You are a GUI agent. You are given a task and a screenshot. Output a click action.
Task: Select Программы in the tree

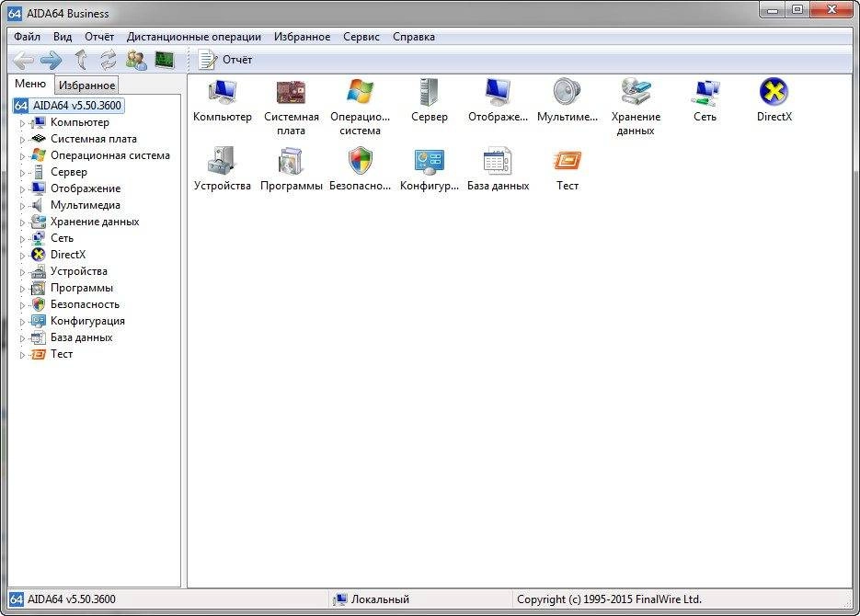point(81,288)
